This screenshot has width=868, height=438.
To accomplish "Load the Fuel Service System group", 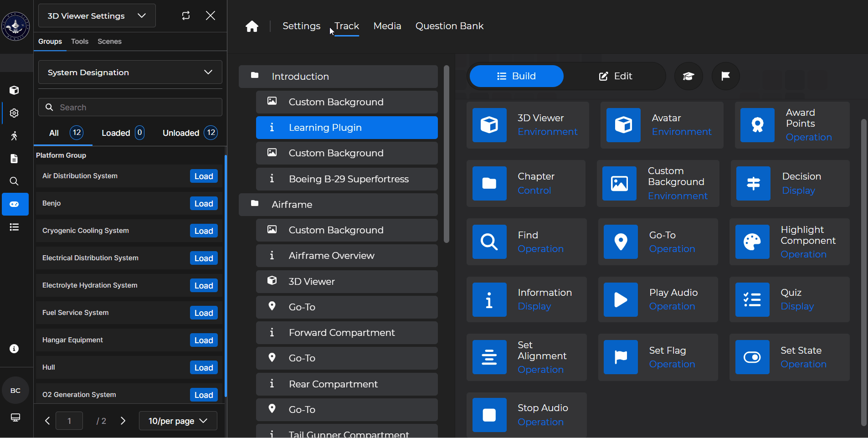I will (204, 313).
